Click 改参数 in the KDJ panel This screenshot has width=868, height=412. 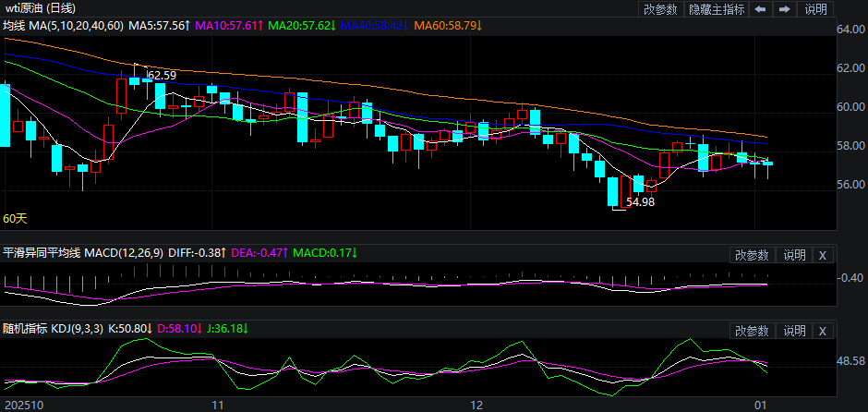(752, 331)
